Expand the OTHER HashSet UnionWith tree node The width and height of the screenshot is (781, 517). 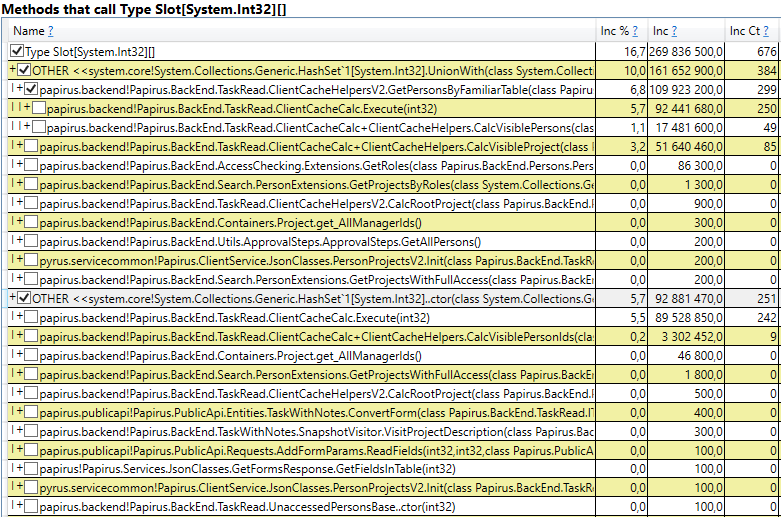pos(12,70)
